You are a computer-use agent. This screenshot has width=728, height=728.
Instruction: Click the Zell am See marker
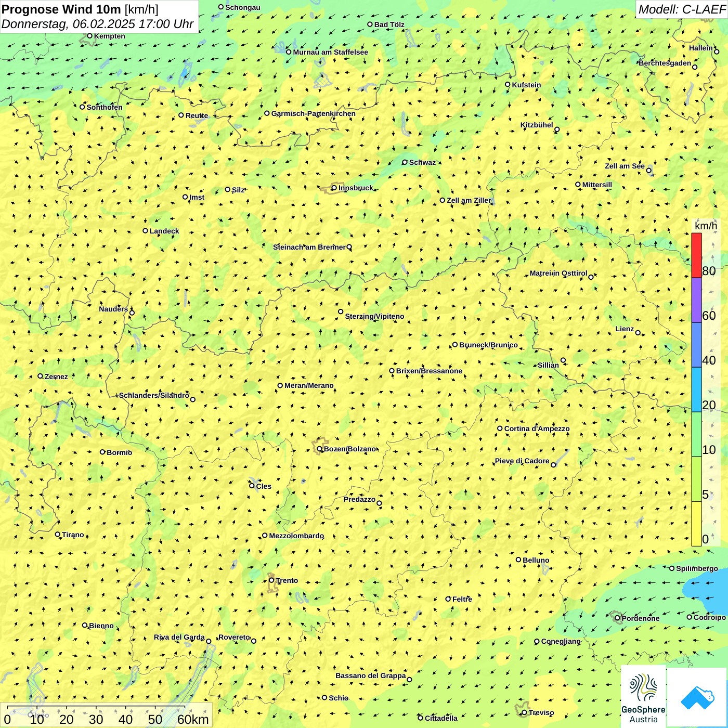[648, 171]
